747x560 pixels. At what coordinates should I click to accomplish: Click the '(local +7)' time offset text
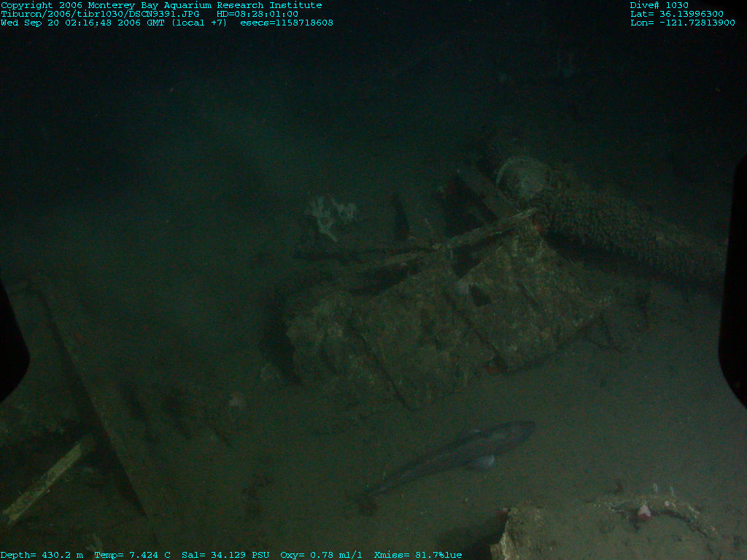click(199, 23)
